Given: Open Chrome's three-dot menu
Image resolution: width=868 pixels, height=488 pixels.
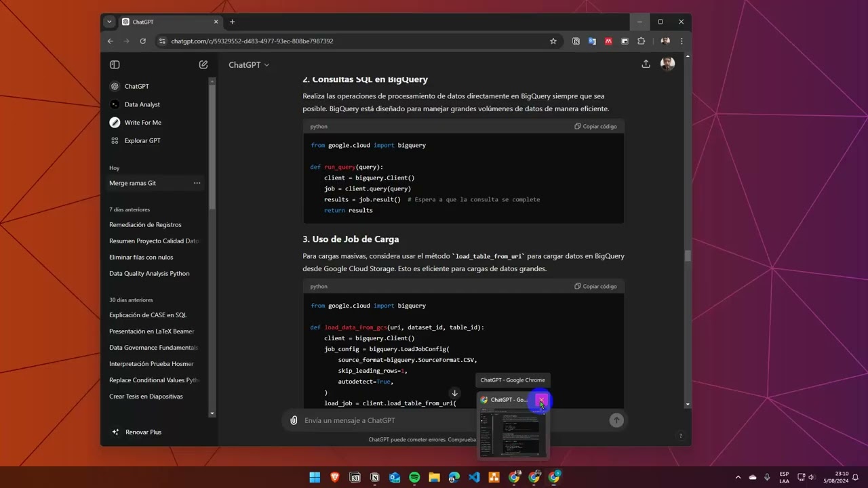Looking at the screenshot, I should tap(682, 41).
